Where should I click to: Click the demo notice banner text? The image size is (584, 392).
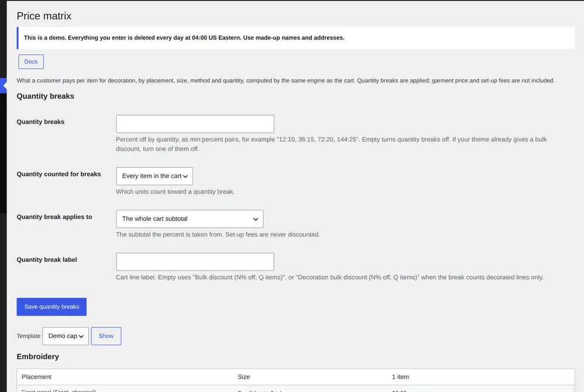click(x=184, y=37)
